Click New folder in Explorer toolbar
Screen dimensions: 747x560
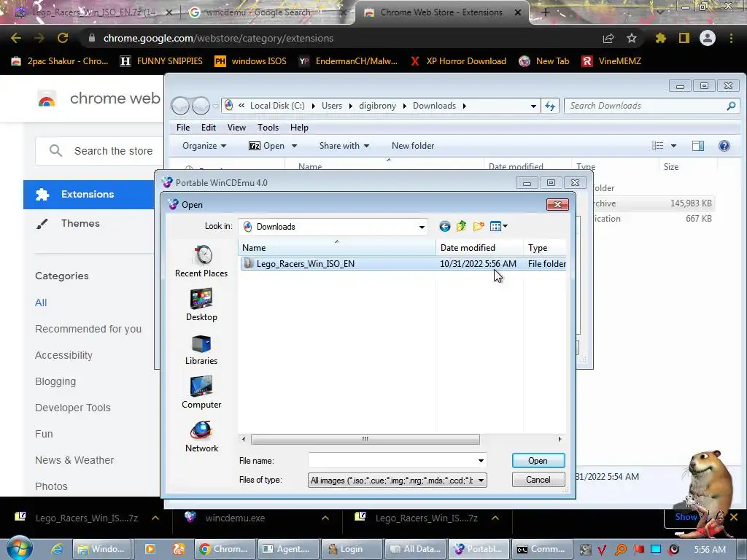point(413,146)
